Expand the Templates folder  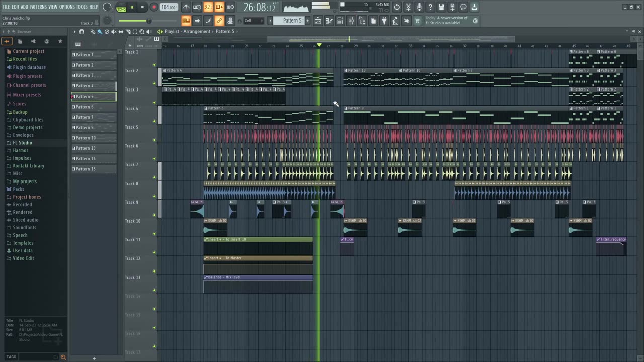pos(23,243)
